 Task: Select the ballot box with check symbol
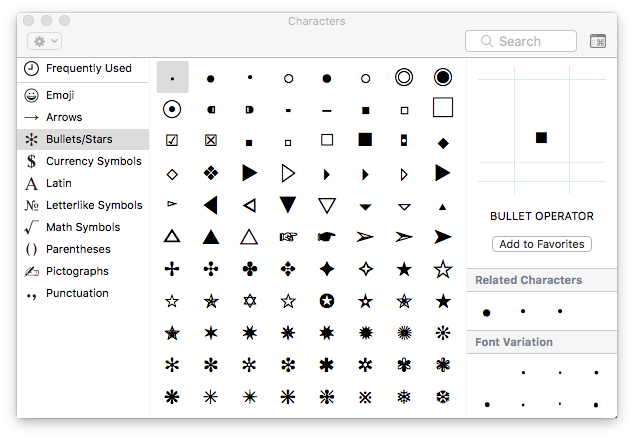click(x=172, y=140)
